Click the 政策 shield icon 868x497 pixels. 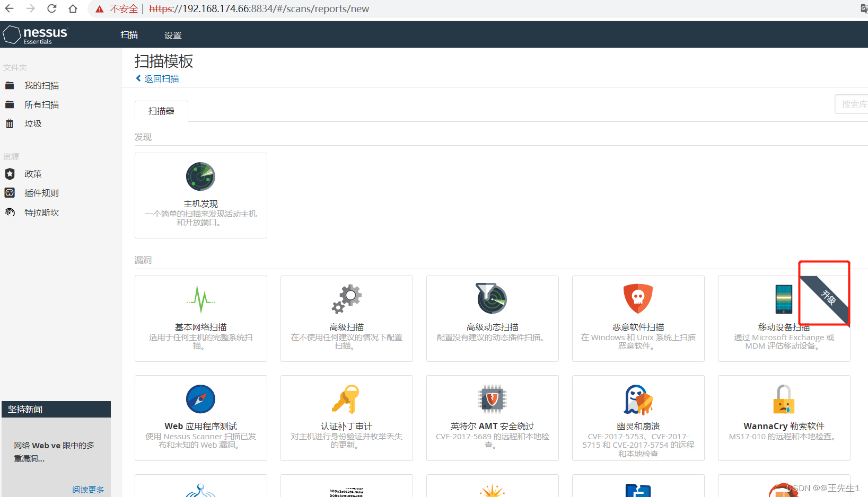pos(10,174)
